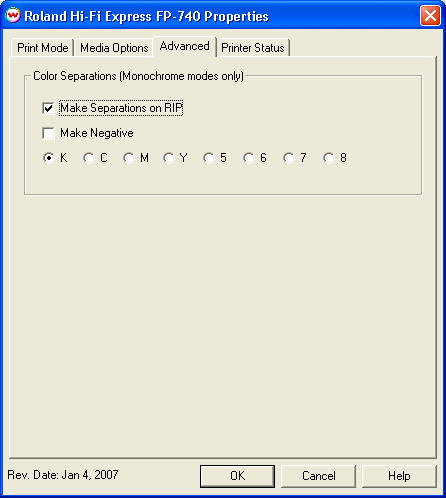
Task: Click the Cancel button
Action: coord(318,476)
